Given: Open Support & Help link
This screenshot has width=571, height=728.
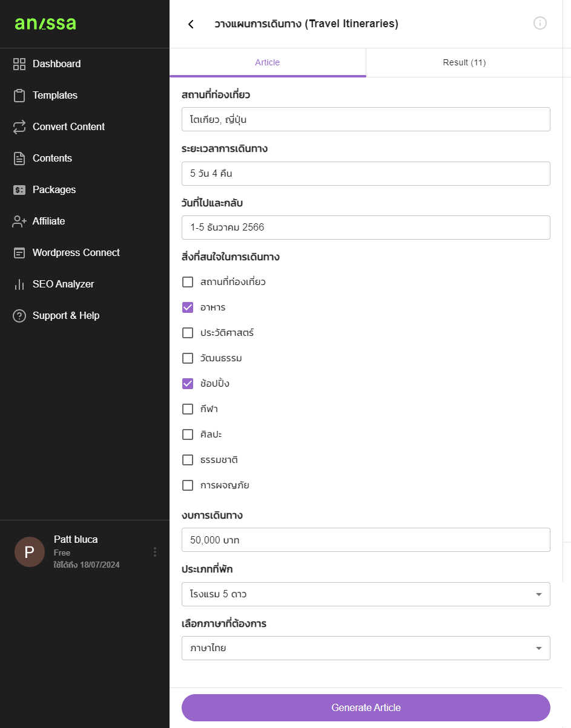Looking at the screenshot, I should pyautogui.click(x=66, y=315).
